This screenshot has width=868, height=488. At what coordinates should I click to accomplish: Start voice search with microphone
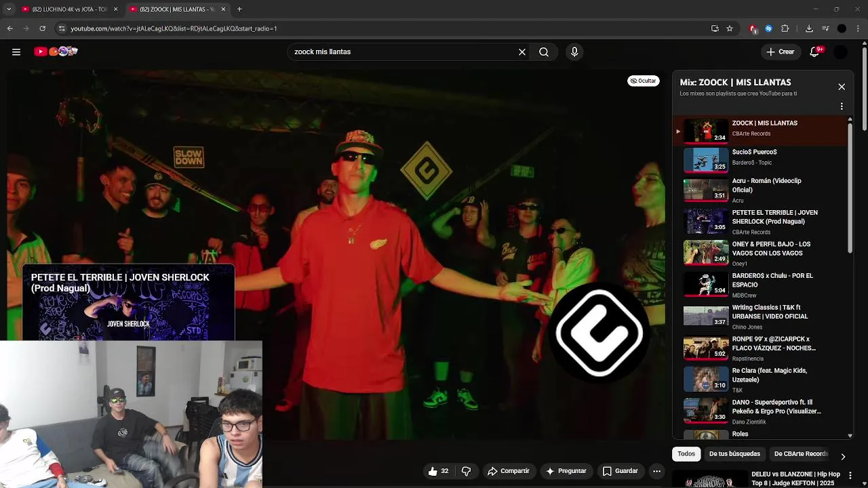[x=574, y=52]
